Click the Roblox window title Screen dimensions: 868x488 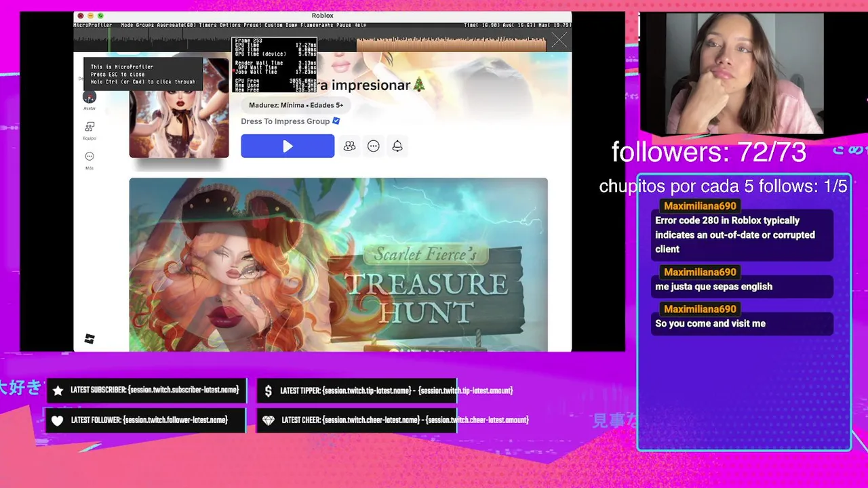[323, 16]
